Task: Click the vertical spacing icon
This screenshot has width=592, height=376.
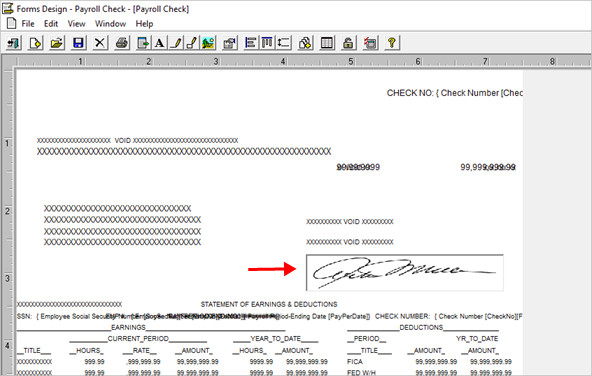Action: click(284, 43)
